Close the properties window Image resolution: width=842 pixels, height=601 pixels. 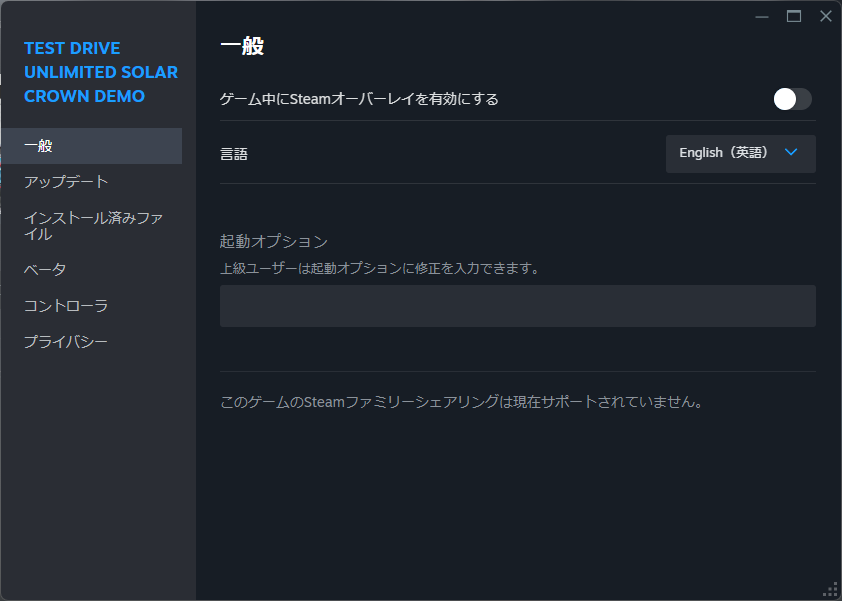pos(826,17)
